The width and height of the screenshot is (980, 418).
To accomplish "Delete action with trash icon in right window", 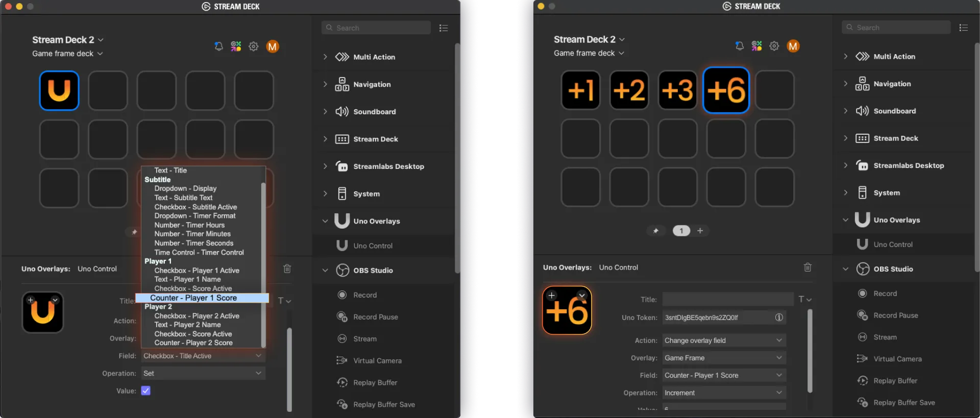I will 807,267.
